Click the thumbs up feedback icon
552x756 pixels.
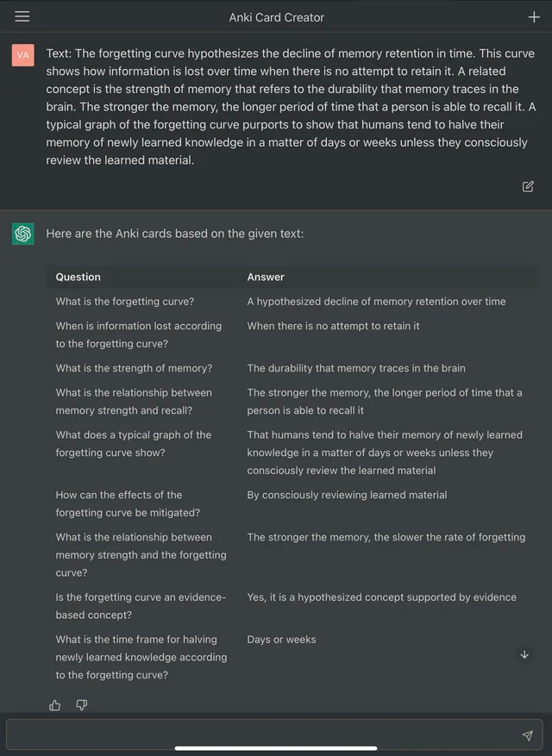pyautogui.click(x=55, y=705)
